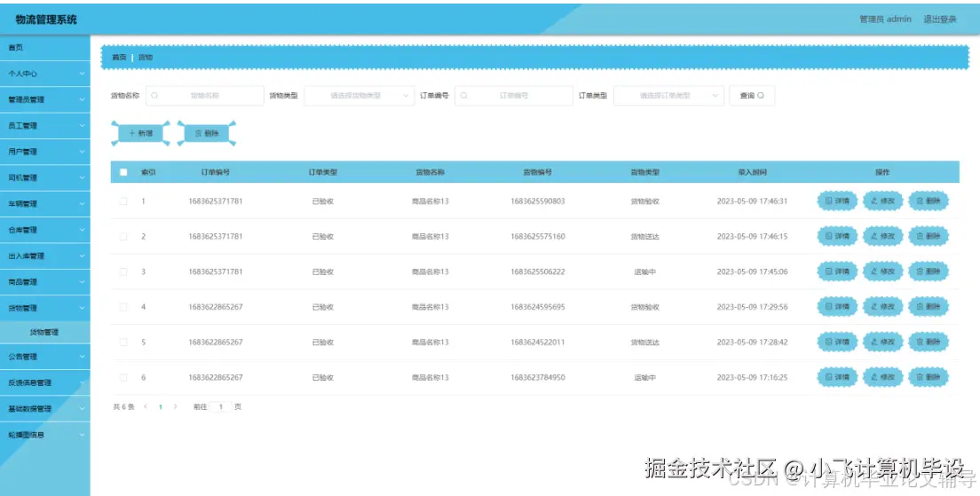
Task: Delete row 1 goods 1683625590803
Action: [929, 201]
